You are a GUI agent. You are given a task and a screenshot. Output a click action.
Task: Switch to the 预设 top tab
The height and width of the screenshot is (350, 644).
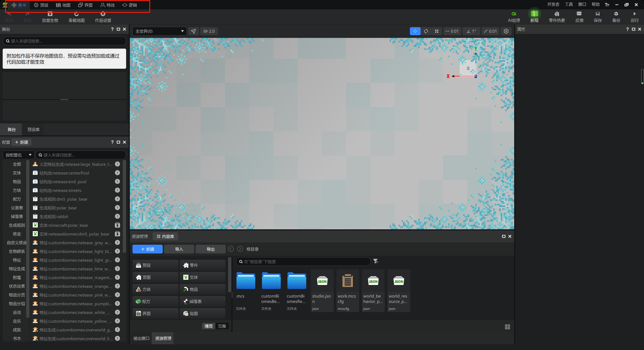click(41, 5)
